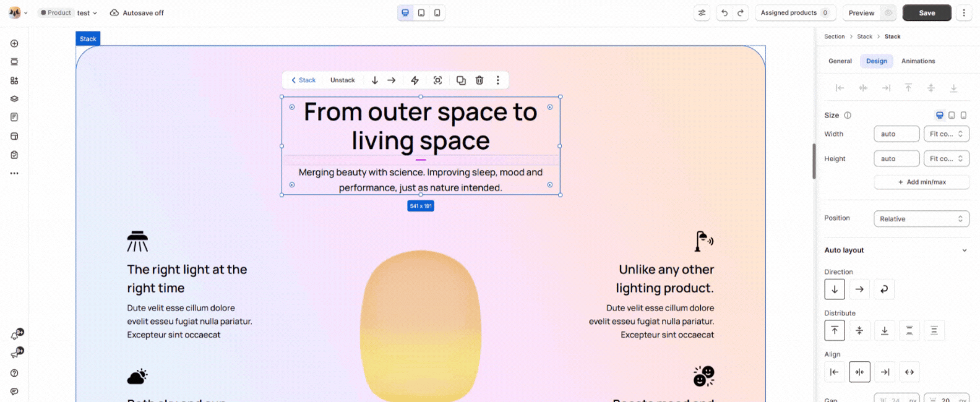Screen dimensions: 980x402
Task: Click the lightning bolt icon in floating toolbar
Action: [415, 80]
